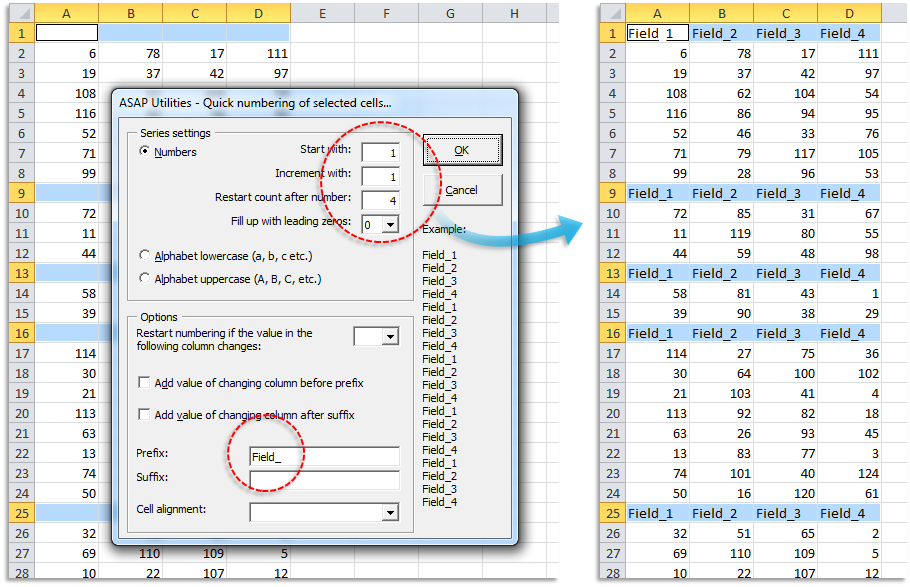The image size is (910, 587).
Task: Click the Start with input field
Action: point(380,152)
